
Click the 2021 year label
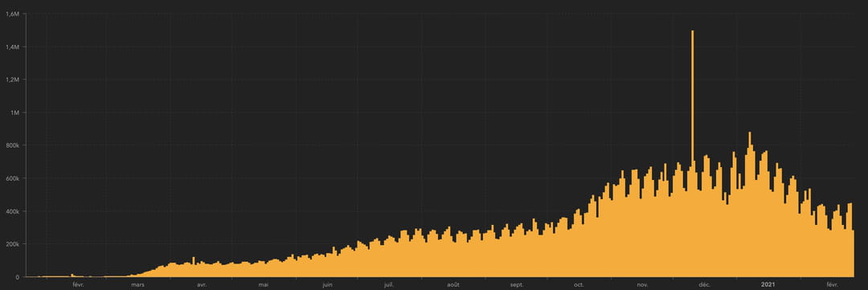click(x=768, y=284)
